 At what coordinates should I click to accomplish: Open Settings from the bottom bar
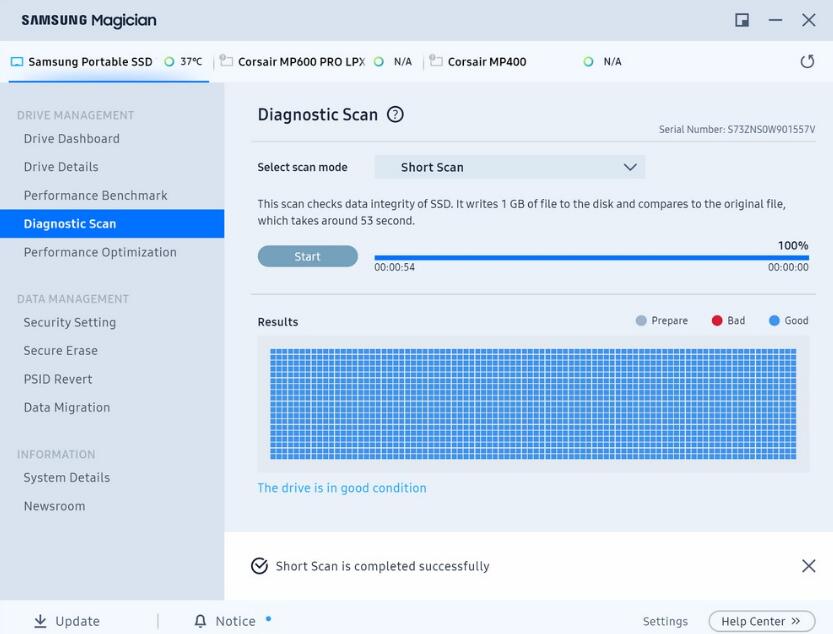coord(665,621)
